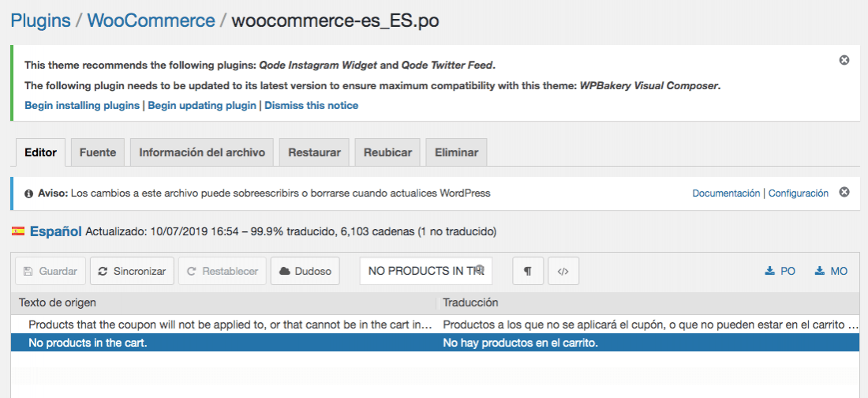Clear the search filter field icon
Image resolution: width=868 pixels, height=398 pixels.
pyautogui.click(x=480, y=270)
